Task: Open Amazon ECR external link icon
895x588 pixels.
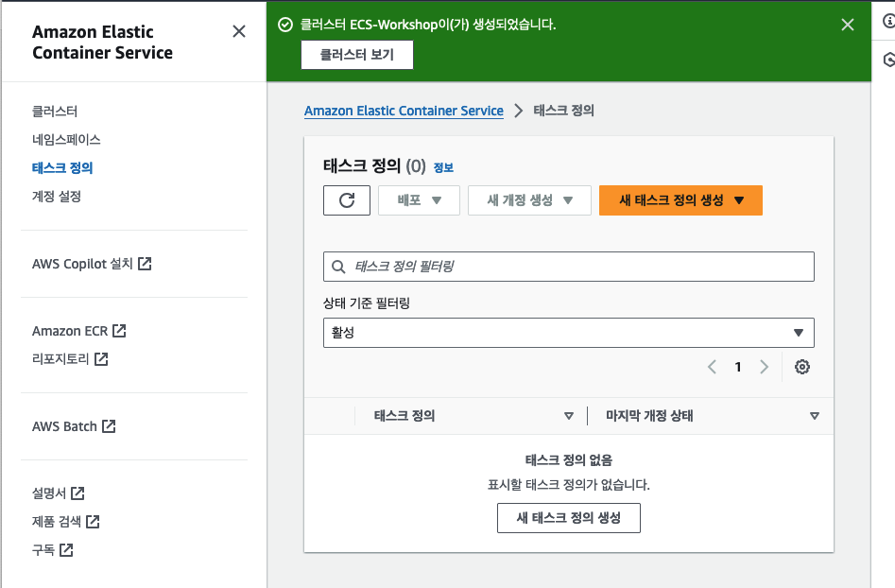Action: point(119,331)
